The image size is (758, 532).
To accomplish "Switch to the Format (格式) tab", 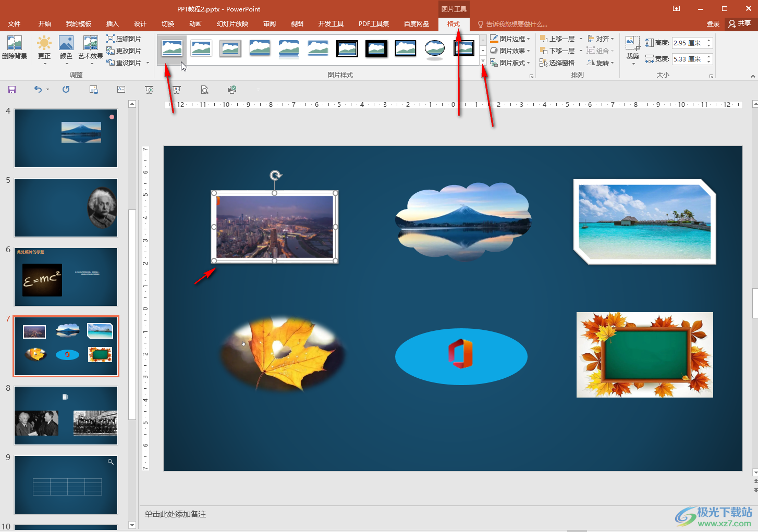I will coord(454,24).
